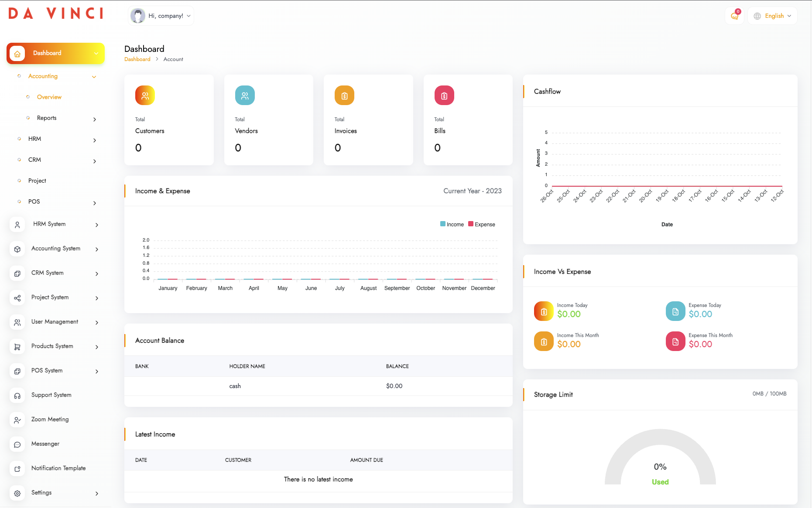Click the Income Today icon
Image resolution: width=812 pixels, height=508 pixels.
[x=544, y=311]
